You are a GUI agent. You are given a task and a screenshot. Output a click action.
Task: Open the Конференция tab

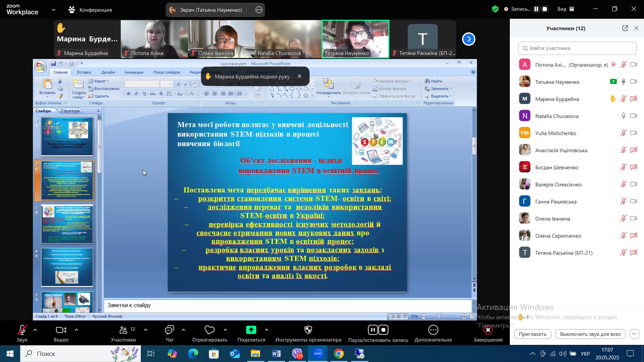click(90, 10)
